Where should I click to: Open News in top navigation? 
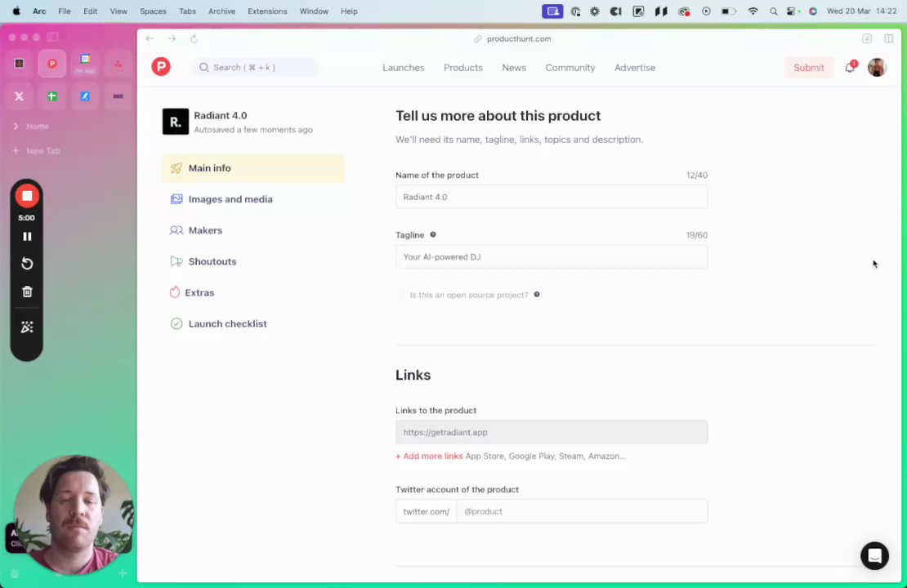click(x=514, y=68)
